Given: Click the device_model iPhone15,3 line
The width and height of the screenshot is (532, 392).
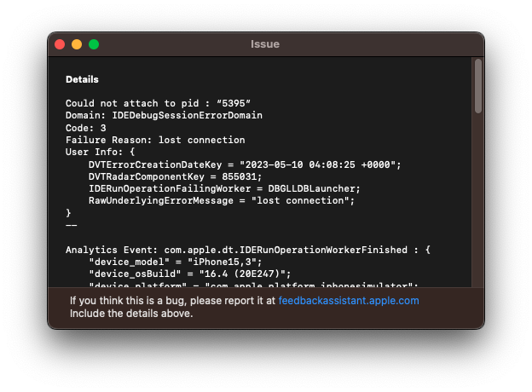Looking at the screenshot, I should [175, 262].
